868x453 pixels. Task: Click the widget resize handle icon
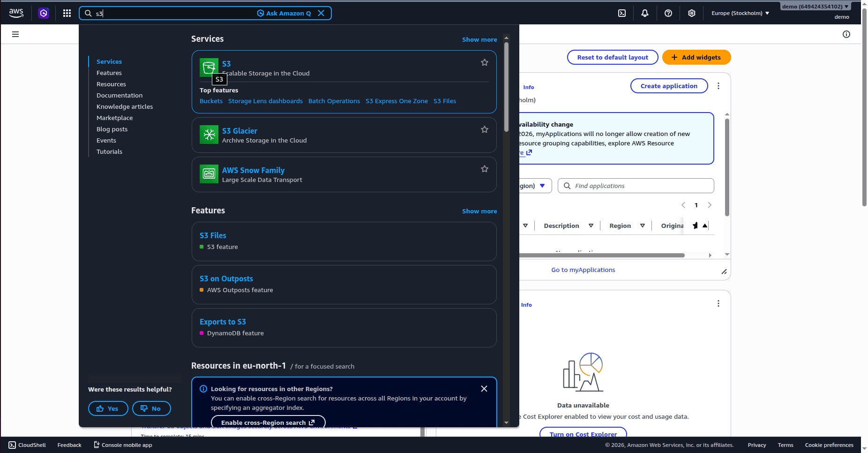pyautogui.click(x=724, y=272)
